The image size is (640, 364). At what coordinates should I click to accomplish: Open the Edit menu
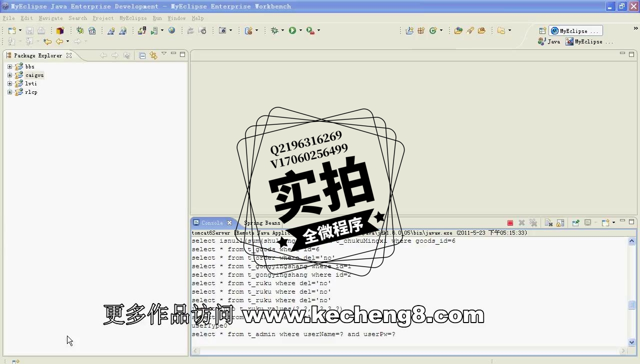(26, 18)
